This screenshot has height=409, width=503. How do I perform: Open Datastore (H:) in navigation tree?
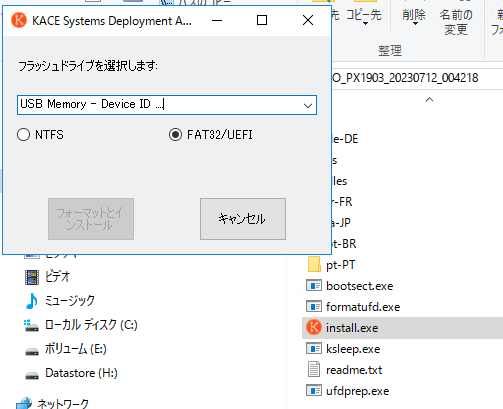point(81,373)
